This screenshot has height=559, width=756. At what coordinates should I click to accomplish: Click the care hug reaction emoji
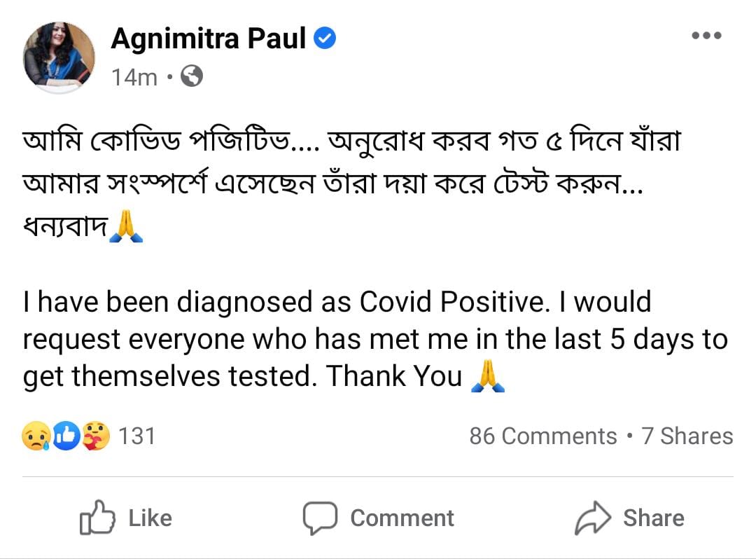(x=95, y=436)
